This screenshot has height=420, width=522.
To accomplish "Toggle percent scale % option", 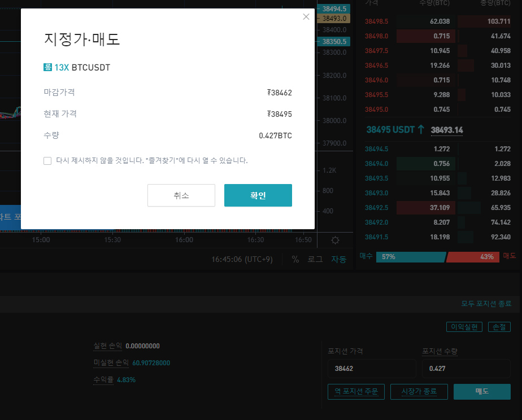I will [295, 259].
